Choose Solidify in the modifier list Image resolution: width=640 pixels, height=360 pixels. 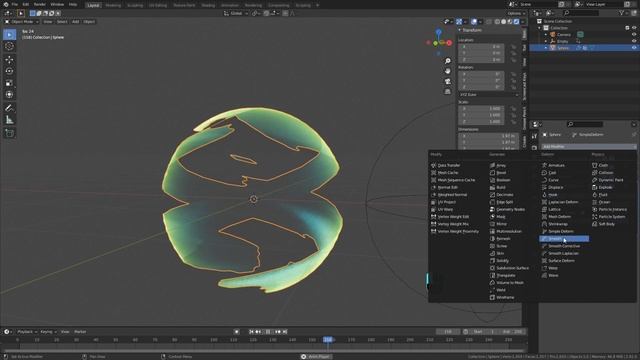coord(502,261)
